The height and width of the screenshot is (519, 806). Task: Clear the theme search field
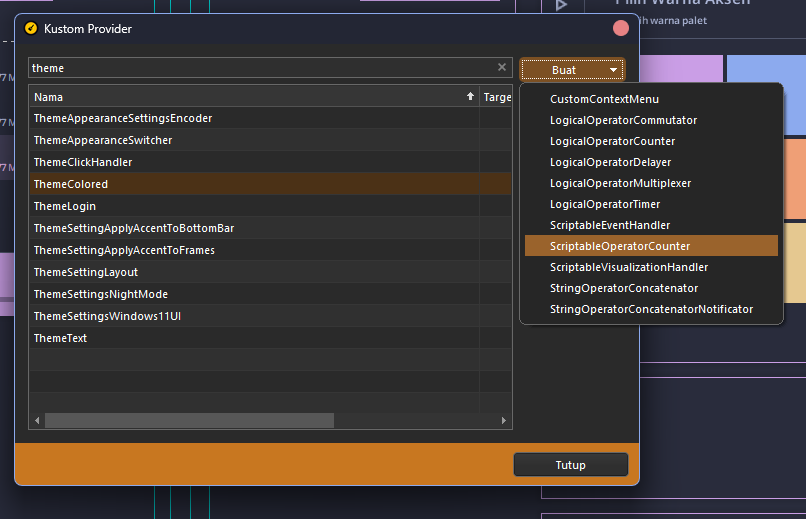[502, 68]
